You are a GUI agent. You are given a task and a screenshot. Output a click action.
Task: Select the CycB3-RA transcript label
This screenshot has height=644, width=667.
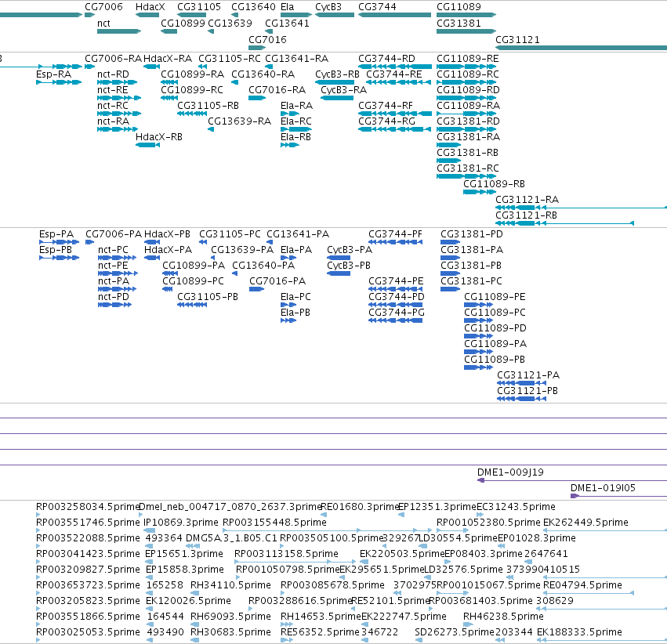tap(343, 89)
